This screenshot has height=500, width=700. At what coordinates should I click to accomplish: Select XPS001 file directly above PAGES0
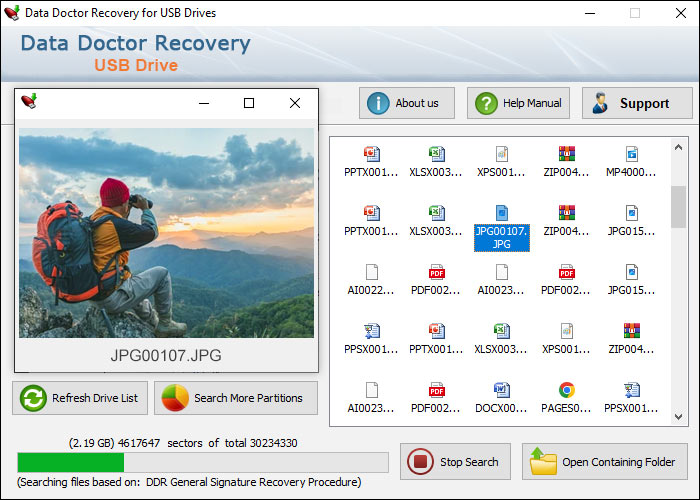click(567, 338)
